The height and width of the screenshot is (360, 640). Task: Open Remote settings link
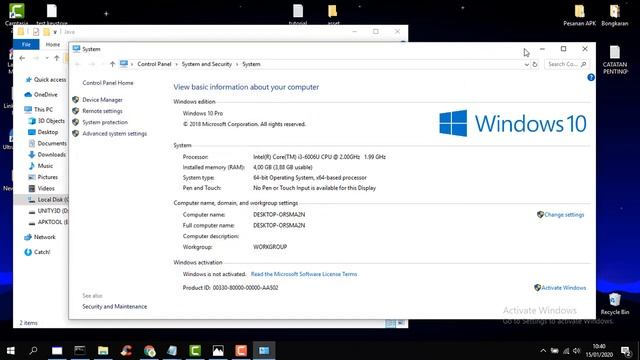102,111
